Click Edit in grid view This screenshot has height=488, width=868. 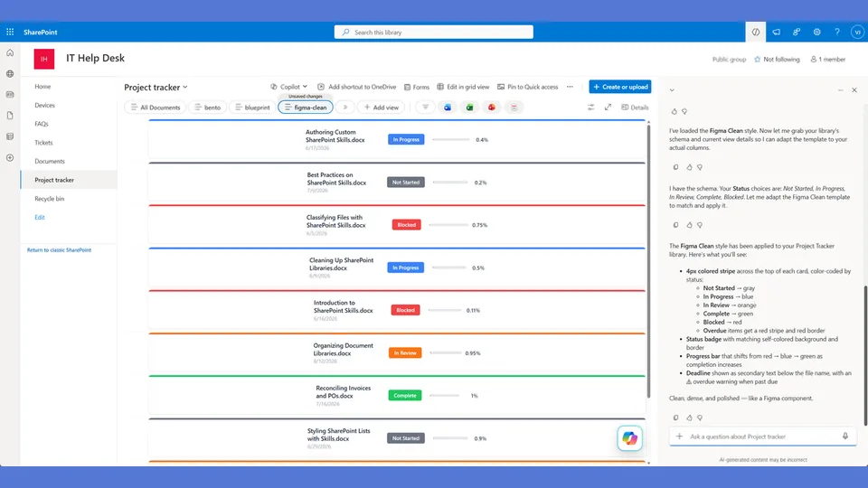[x=463, y=87]
